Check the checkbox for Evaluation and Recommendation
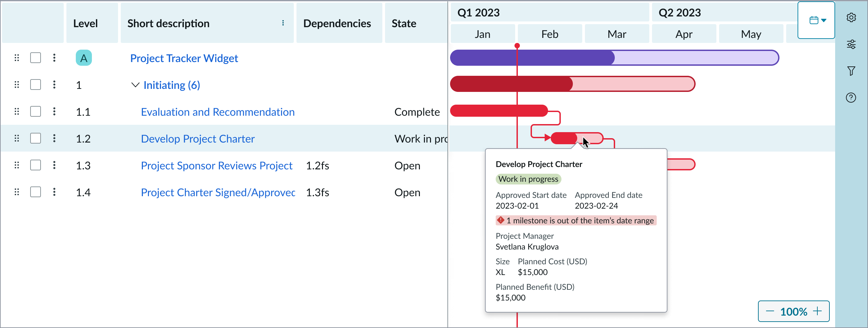 (x=35, y=111)
